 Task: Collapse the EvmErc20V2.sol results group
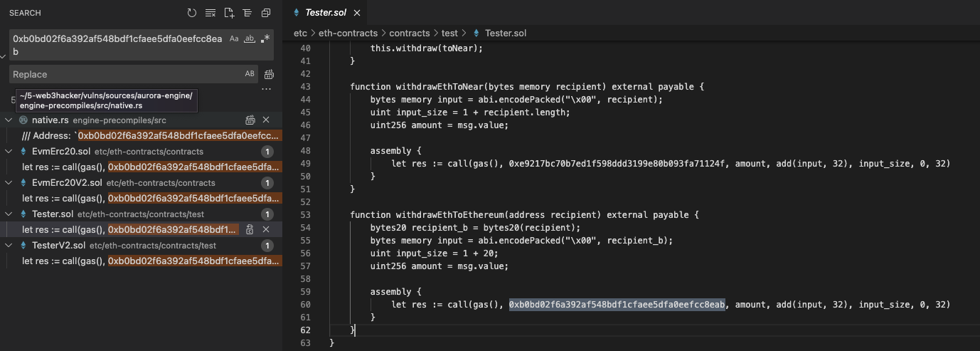point(9,183)
